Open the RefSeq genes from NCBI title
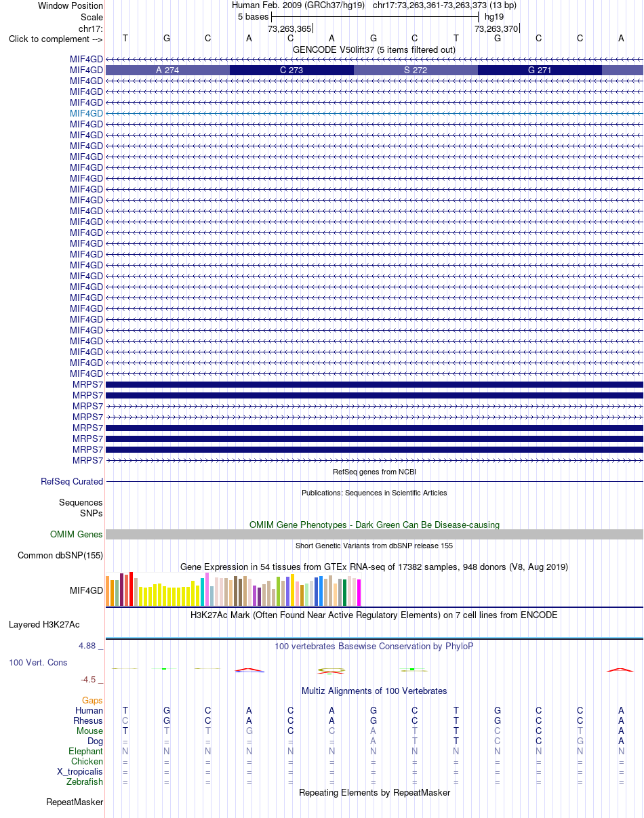Screen dimensions: 644x818 pyautogui.click(x=374, y=471)
